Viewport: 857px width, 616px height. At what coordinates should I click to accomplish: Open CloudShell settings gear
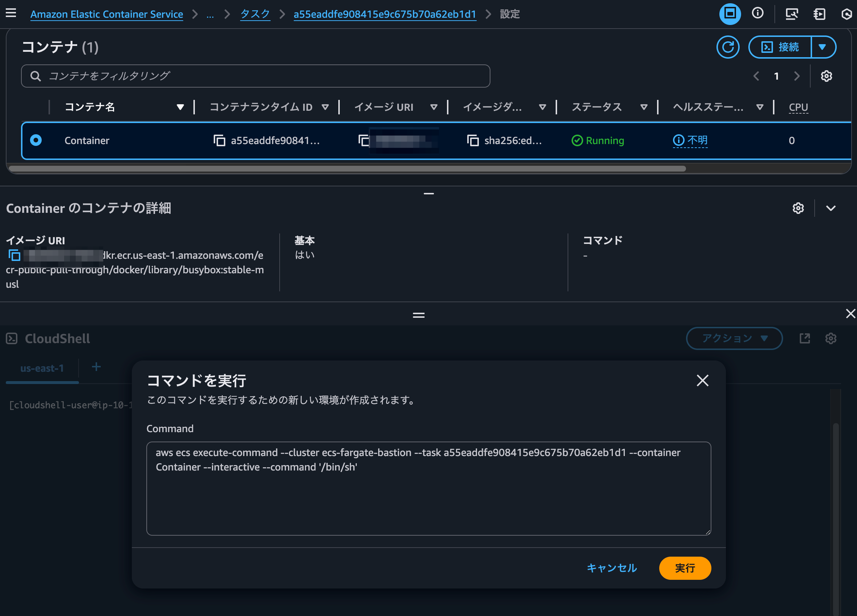coord(831,338)
